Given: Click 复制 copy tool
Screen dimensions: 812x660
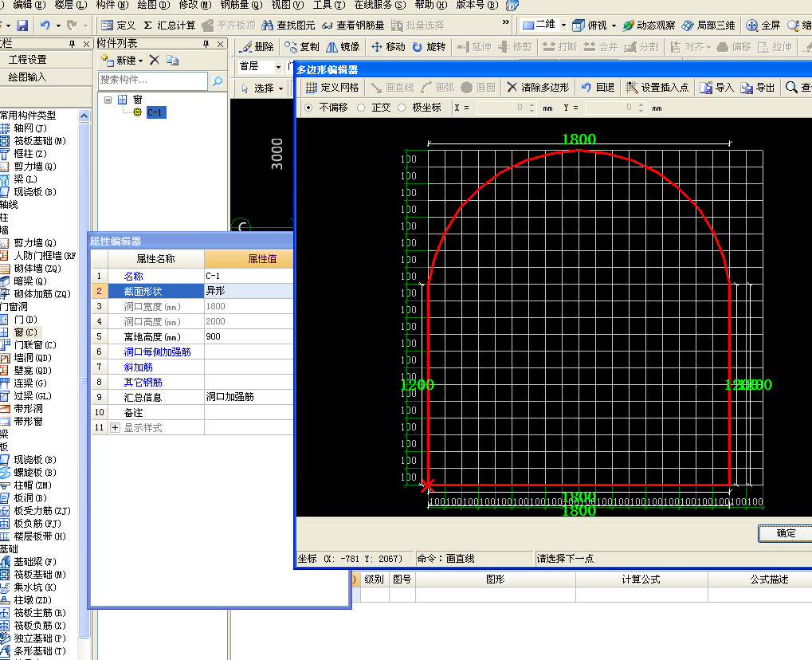Looking at the screenshot, I should point(302,46).
